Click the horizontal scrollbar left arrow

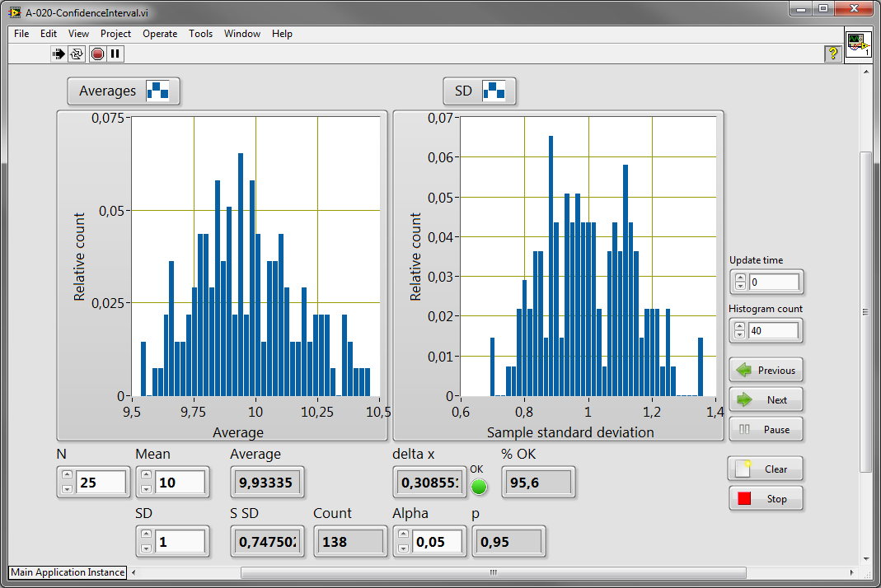tap(134, 572)
